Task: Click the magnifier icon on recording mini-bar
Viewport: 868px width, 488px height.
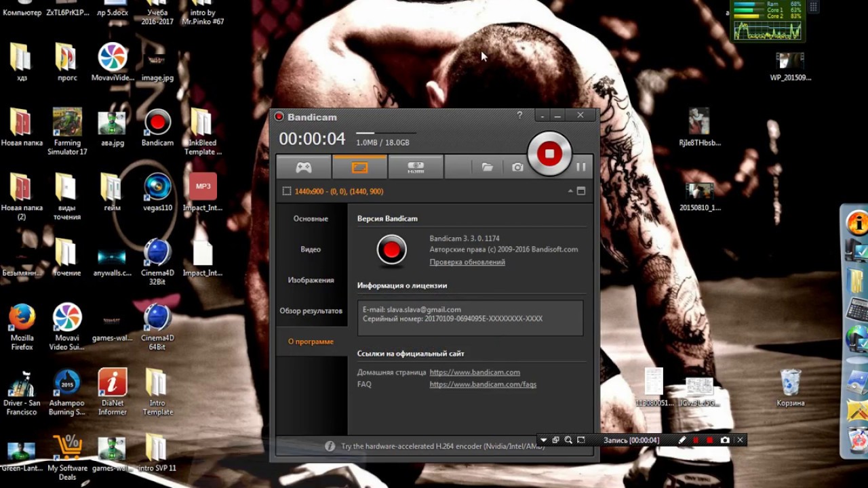Action: [568, 440]
